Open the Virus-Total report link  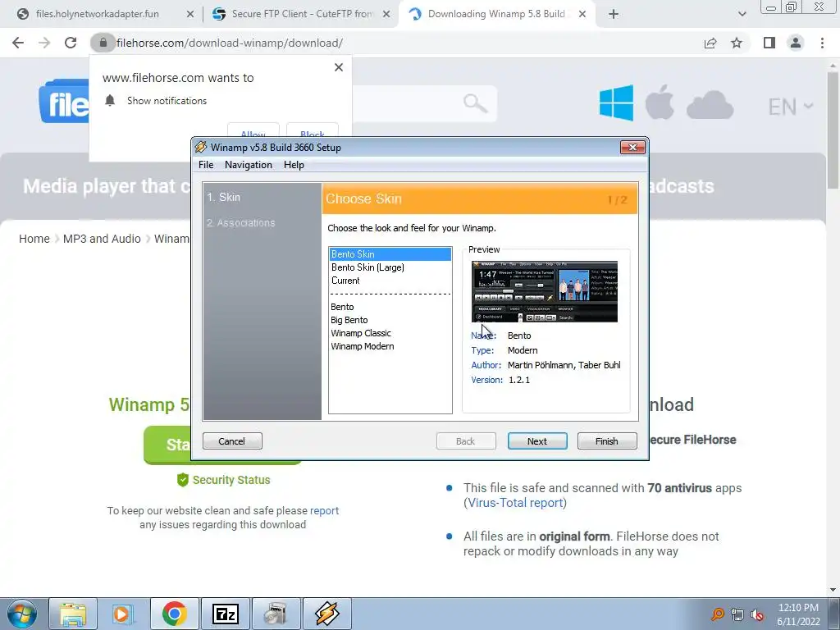tap(515, 503)
